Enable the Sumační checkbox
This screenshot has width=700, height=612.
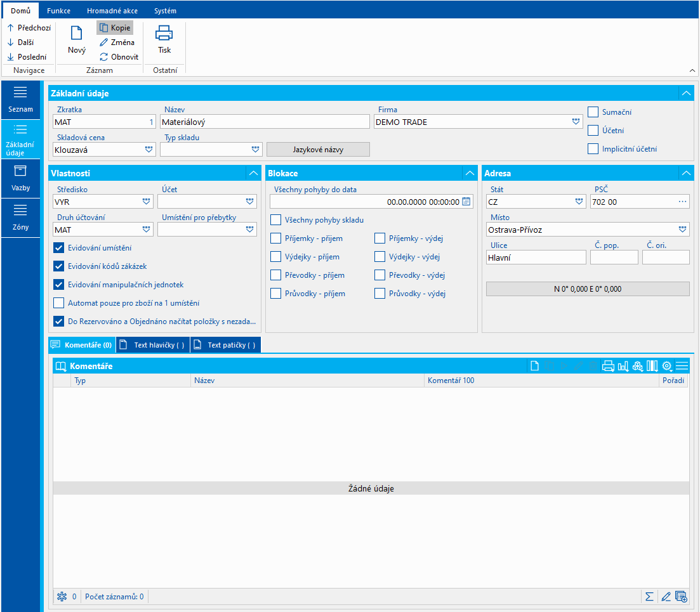[x=593, y=112]
